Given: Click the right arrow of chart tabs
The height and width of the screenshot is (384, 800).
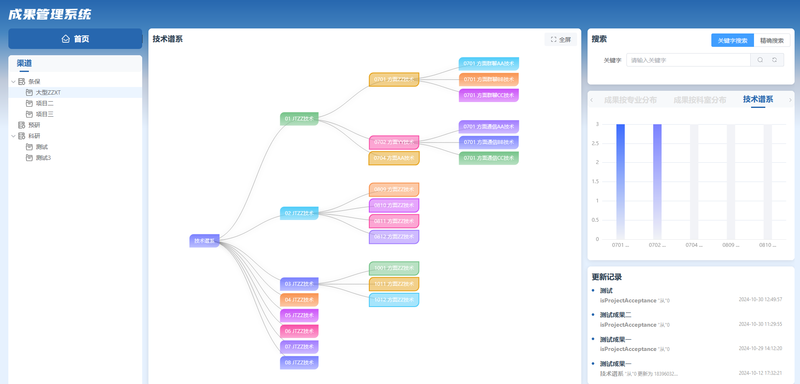Looking at the screenshot, I should click(790, 100).
